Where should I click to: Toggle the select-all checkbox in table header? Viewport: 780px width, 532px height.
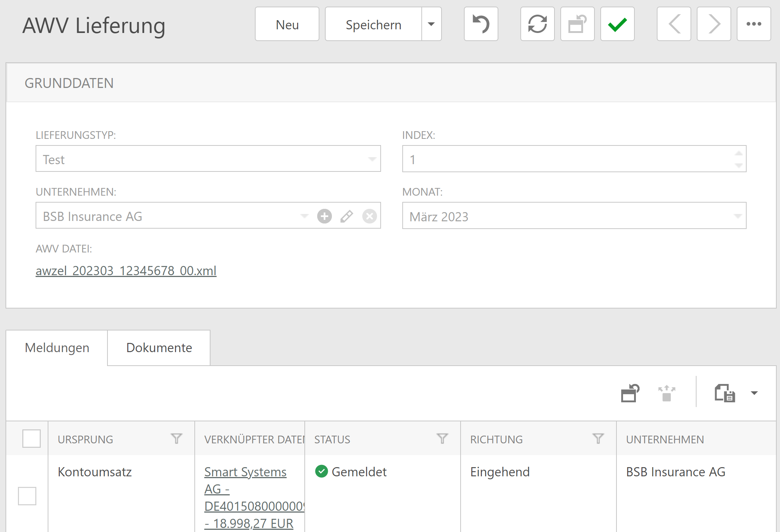coord(32,439)
